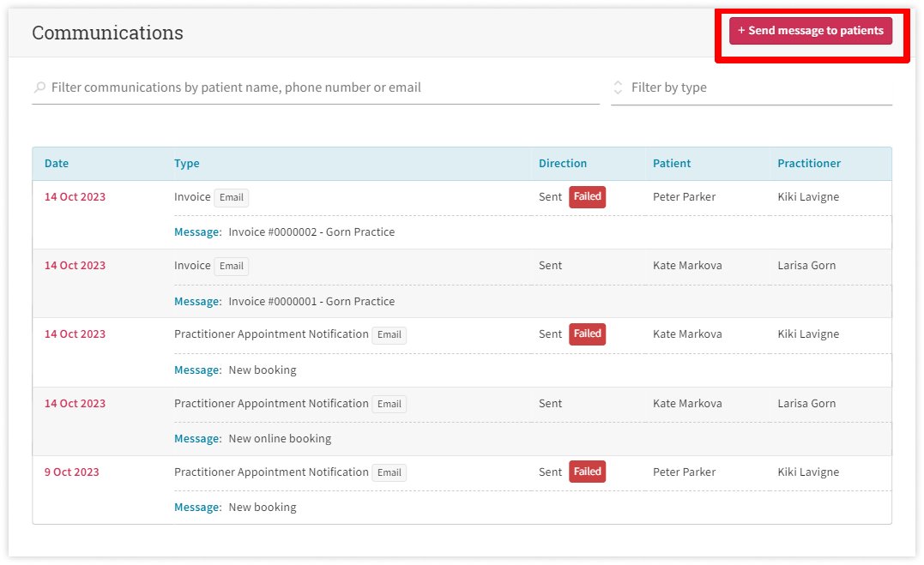Viewport: 924px width, 565px height.
Task: Click the Failed badge on Peter Parker invoice row
Action: [587, 197]
